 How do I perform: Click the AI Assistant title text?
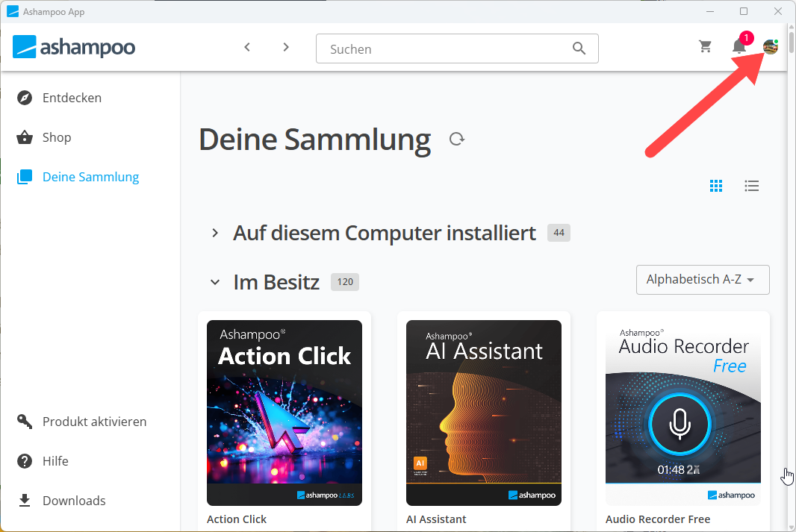436,519
